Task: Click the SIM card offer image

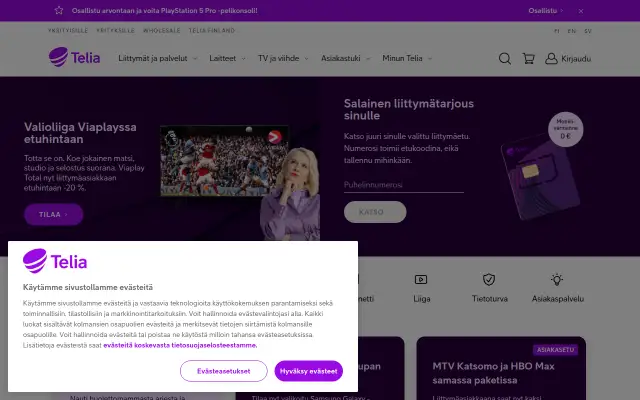Action: pos(540,178)
